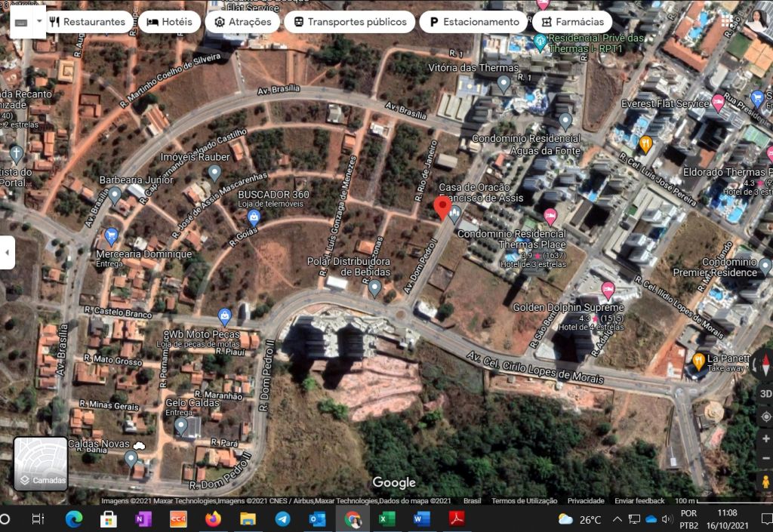Open the BUSCADOR 360 shop pin
The height and width of the screenshot is (532, 773).
coord(254,217)
